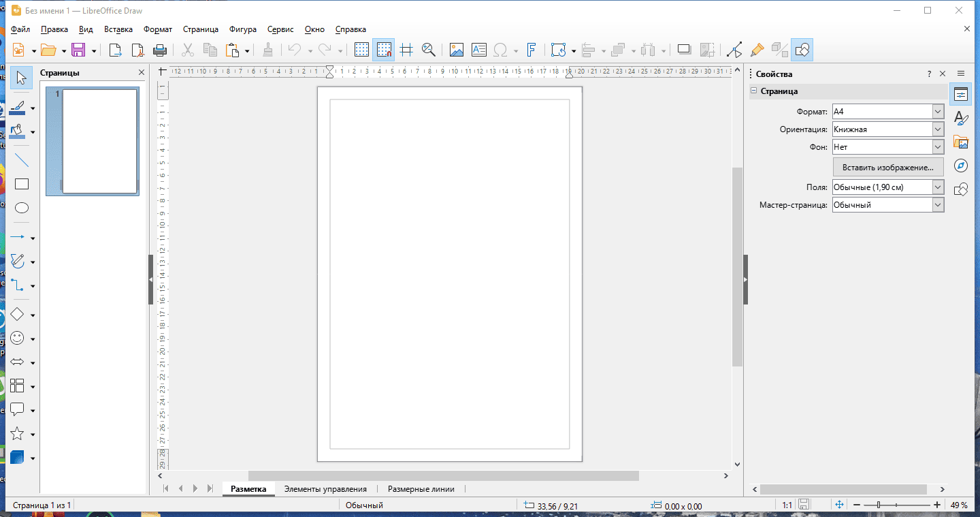Screen dimensions: 980x517
Task: Open the Поля margins dropdown
Action: [938, 187]
